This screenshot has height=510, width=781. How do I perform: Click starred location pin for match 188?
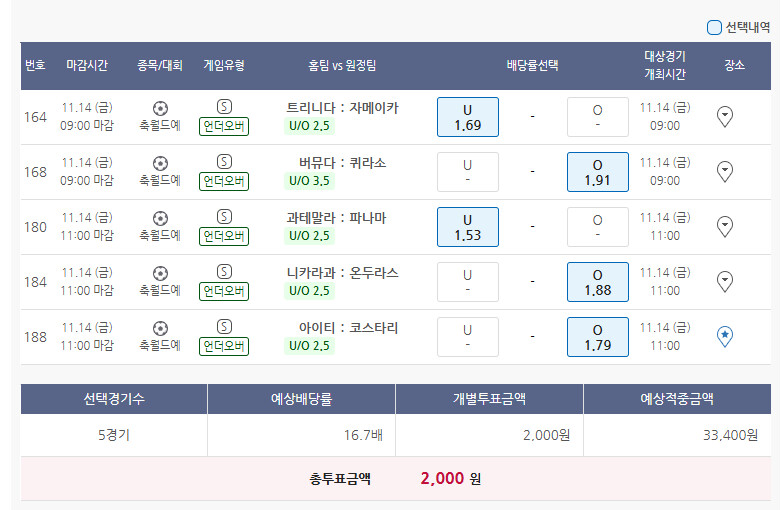pyautogui.click(x=726, y=337)
